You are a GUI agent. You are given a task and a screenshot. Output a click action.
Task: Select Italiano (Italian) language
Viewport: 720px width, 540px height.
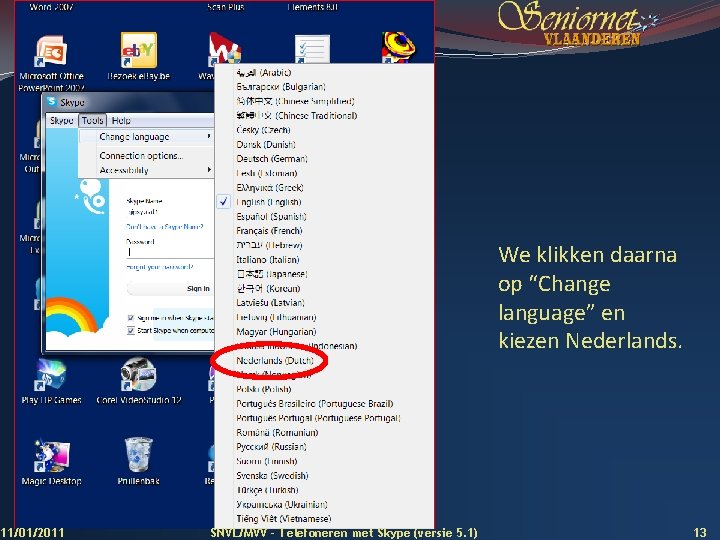point(268,259)
